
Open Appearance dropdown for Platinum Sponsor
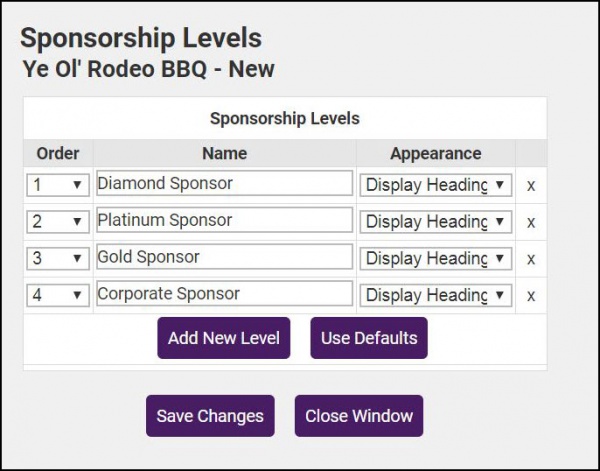(x=435, y=222)
